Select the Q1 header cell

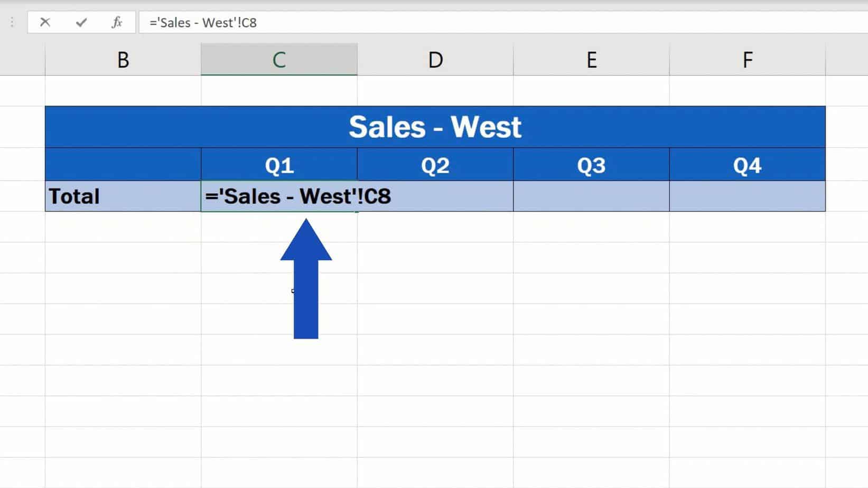pyautogui.click(x=279, y=165)
